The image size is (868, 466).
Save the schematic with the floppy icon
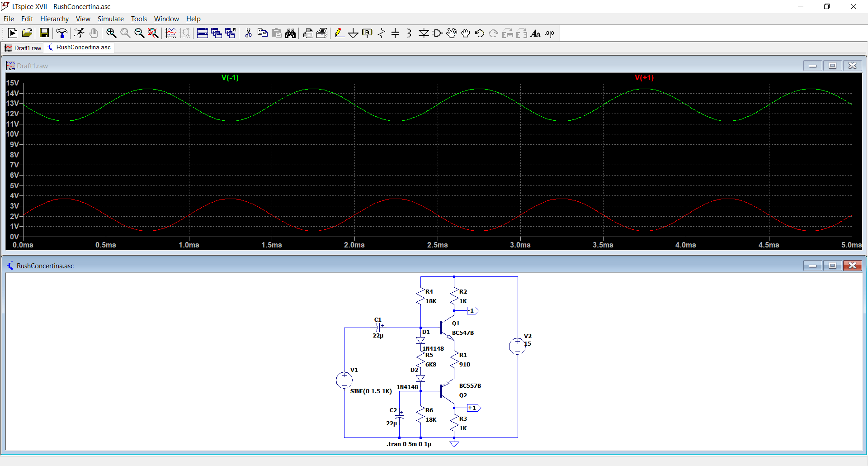(44, 33)
